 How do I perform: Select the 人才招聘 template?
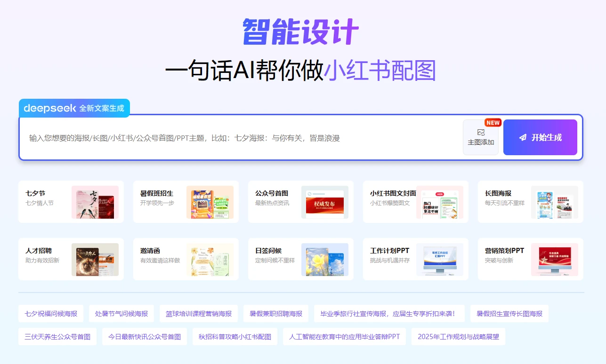(70, 259)
